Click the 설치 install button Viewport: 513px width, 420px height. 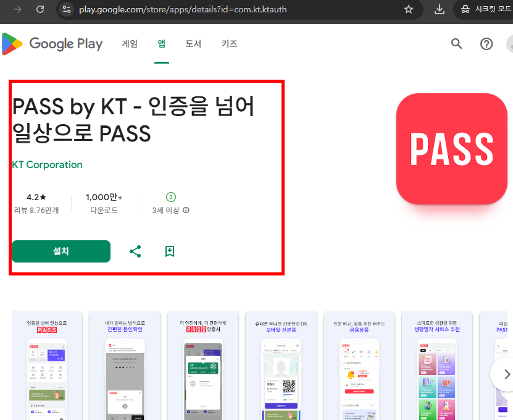click(x=60, y=251)
